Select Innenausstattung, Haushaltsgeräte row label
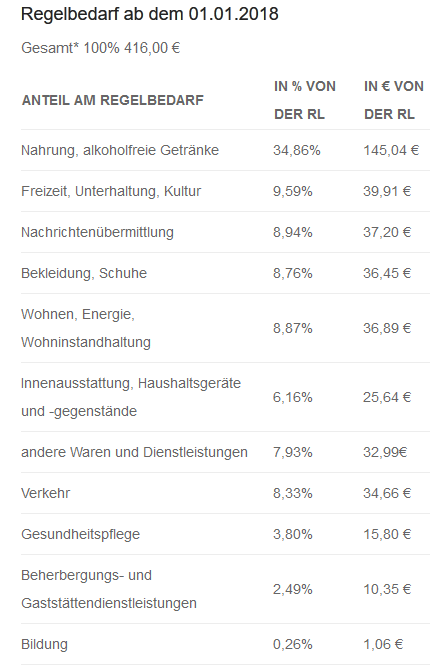The image size is (430, 667). tap(131, 397)
